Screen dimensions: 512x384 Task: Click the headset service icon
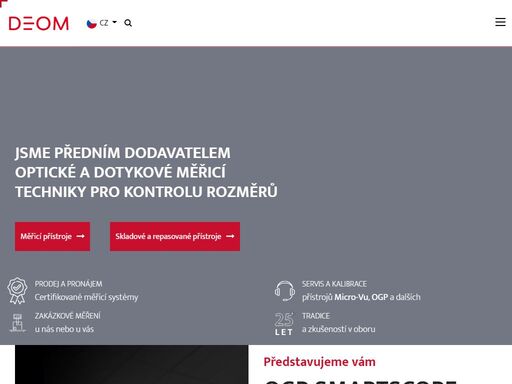285,291
